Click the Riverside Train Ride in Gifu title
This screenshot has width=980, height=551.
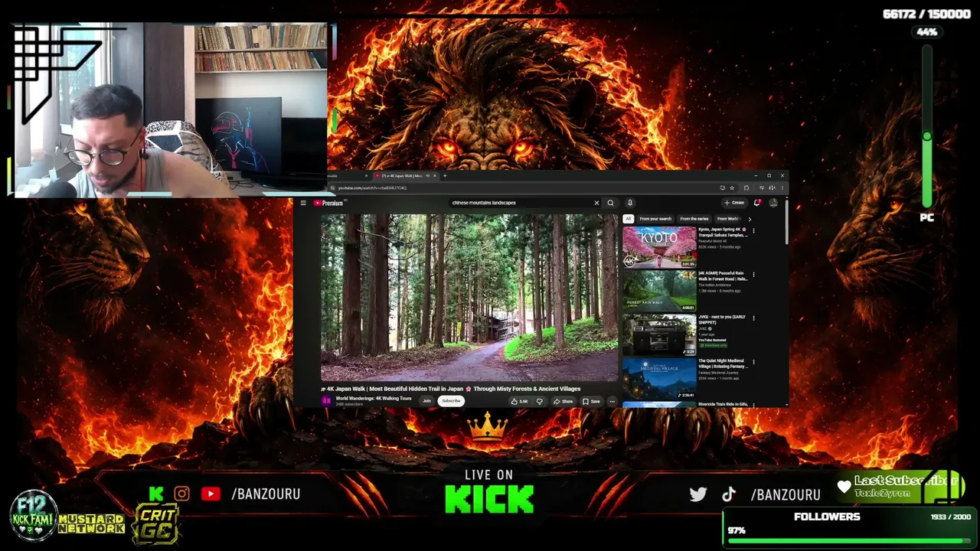723,404
